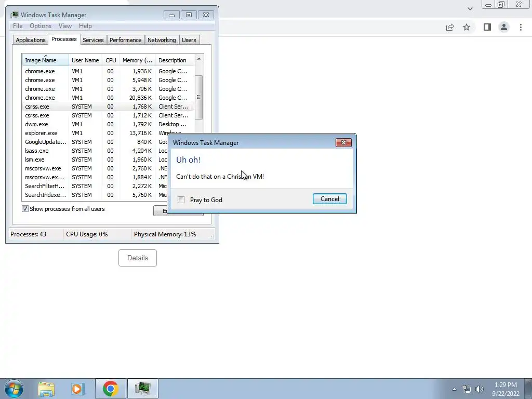Select chrome.exe using 1,936 K
Image resolution: width=532 pixels, height=399 pixels.
(x=108, y=71)
